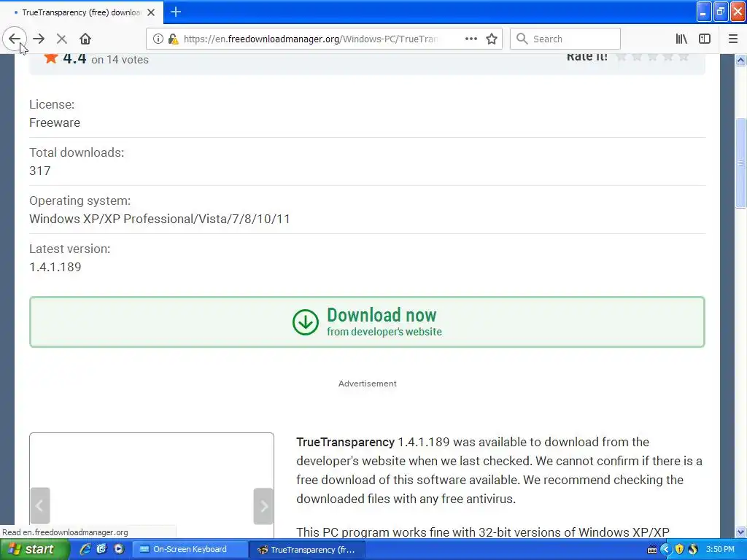Click the bold TrueTransparency text in description
The image size is (747, 560).
click(x=345, y=442)
